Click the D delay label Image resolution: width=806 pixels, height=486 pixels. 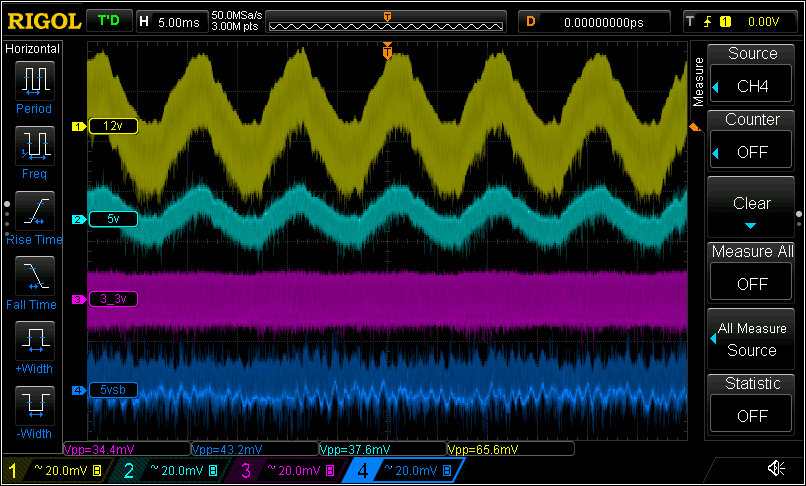click(531, 22)
